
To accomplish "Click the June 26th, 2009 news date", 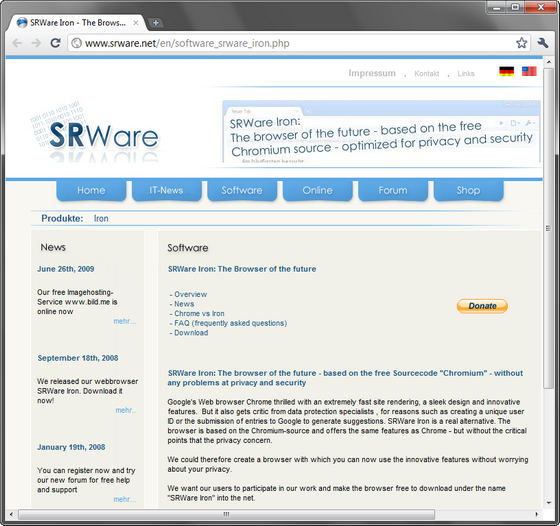I will pos(66,269).
